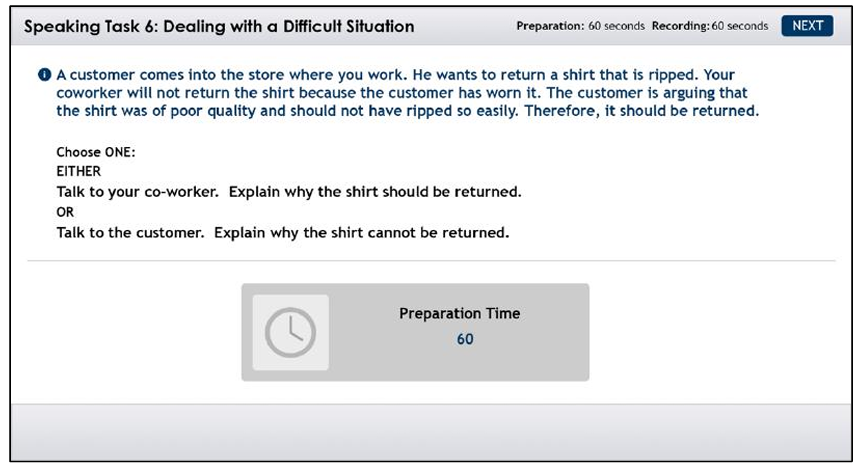Click 'Explain why the shirt should be returned' text
Viewport: 866px width, 470px height.
(375, 192)
